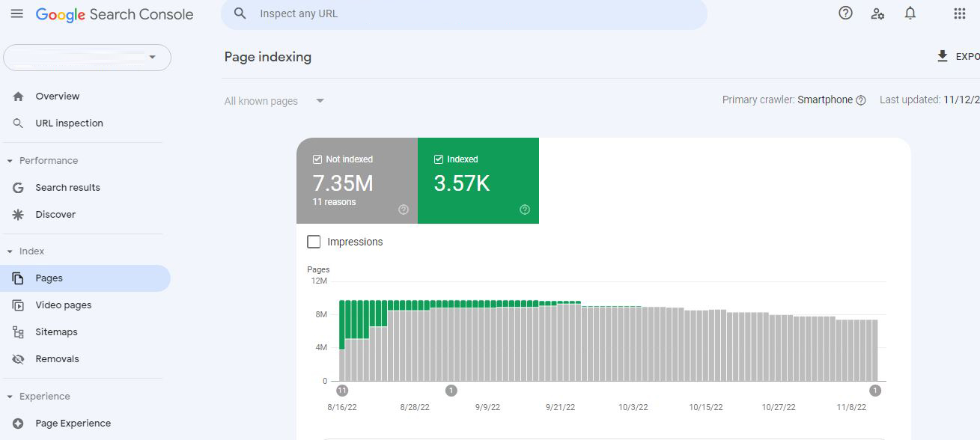Open the Help icon in header
Screen dimensions: 980x440
tap(845, 13)
